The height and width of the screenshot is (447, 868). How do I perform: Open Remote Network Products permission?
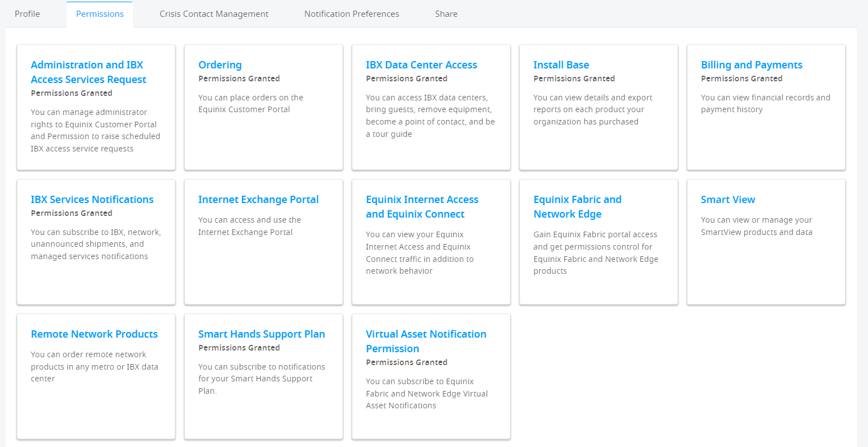click(94, 334)
